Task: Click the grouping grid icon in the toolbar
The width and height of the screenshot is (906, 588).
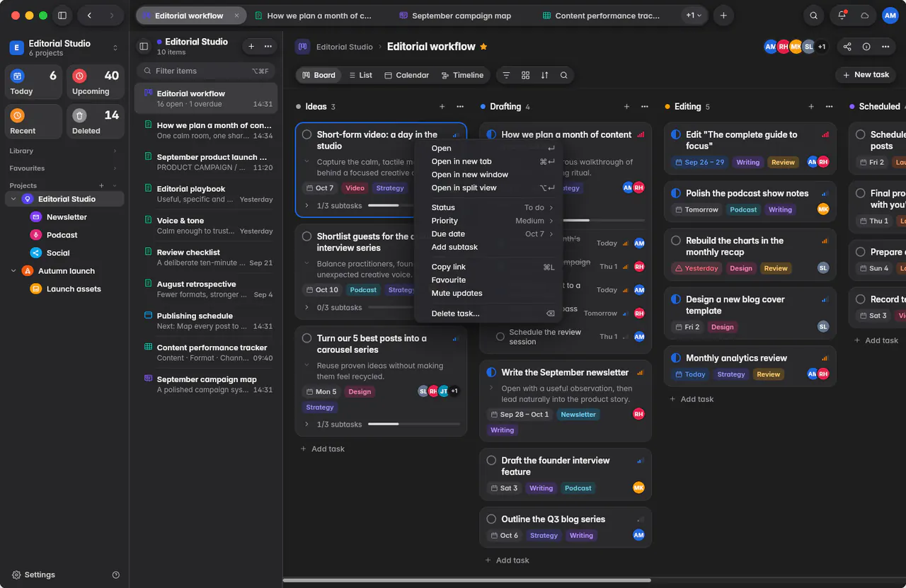Action: tap(525, 75)
